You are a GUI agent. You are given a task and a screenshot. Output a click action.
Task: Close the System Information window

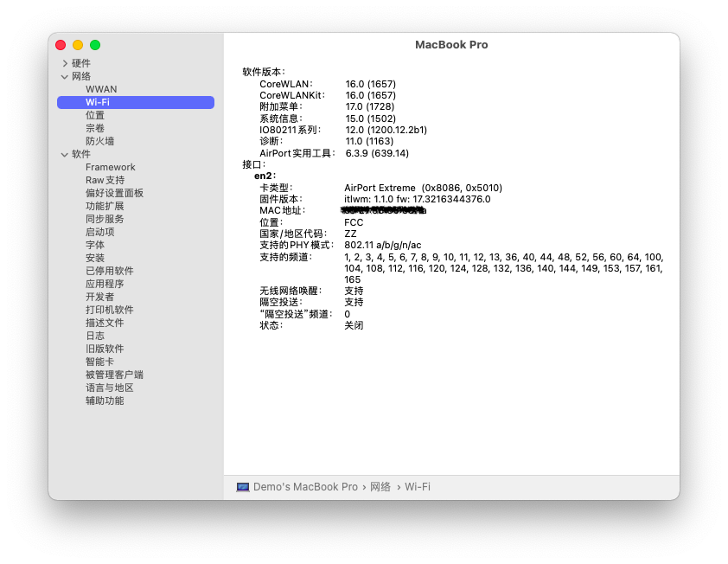pyautogui.click(x=61, y=45)
